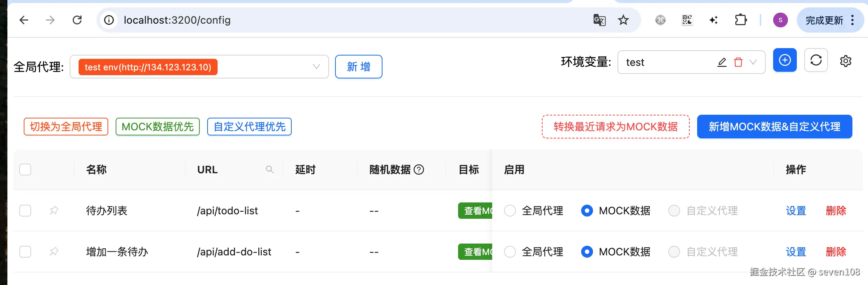Viewport: 868px width, 285px height.
Task: Select MOCK数据 radio for /api/add-do-list
Action: [x=587, y=252]
